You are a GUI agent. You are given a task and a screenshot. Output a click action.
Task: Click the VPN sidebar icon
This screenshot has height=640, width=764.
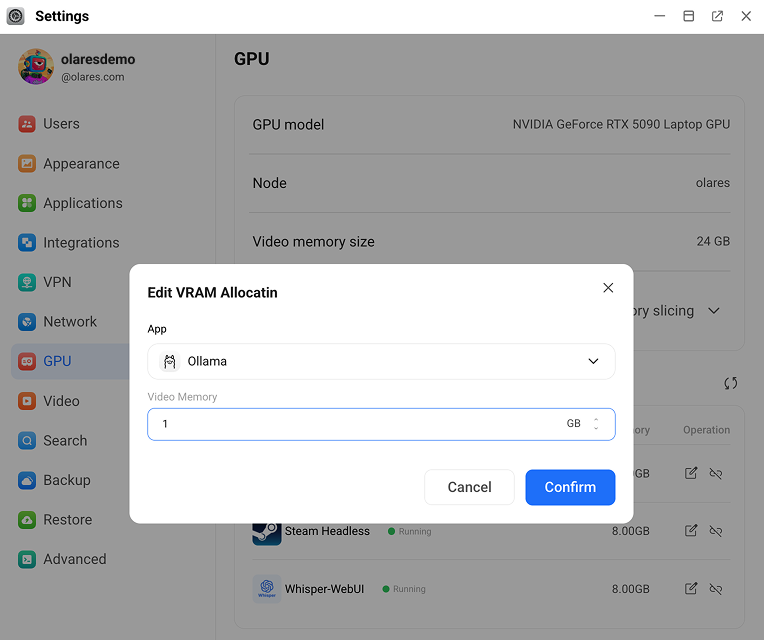pyautogui.click(x=27, y=282)
